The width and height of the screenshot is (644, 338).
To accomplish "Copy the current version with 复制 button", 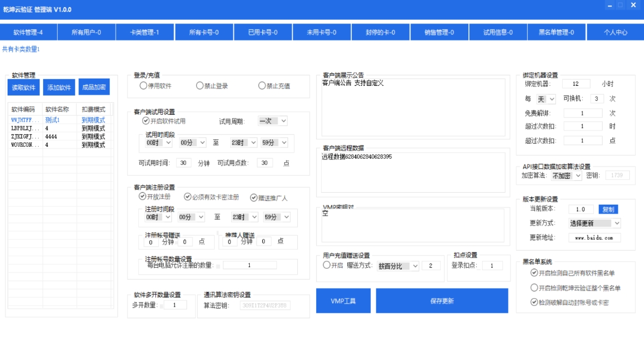I will click(x=607, y=209).
